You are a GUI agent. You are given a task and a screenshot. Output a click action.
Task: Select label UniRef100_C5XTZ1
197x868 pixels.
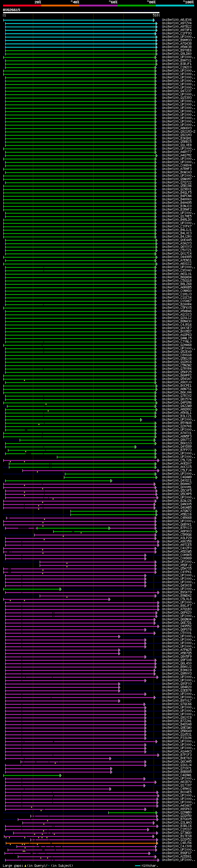tap(177, 250)
